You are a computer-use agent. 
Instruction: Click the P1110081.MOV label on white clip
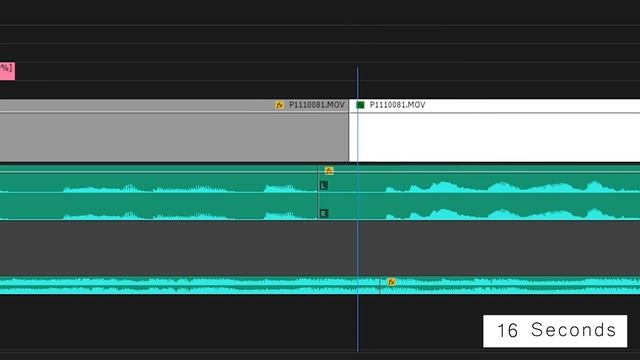point(397,105)
